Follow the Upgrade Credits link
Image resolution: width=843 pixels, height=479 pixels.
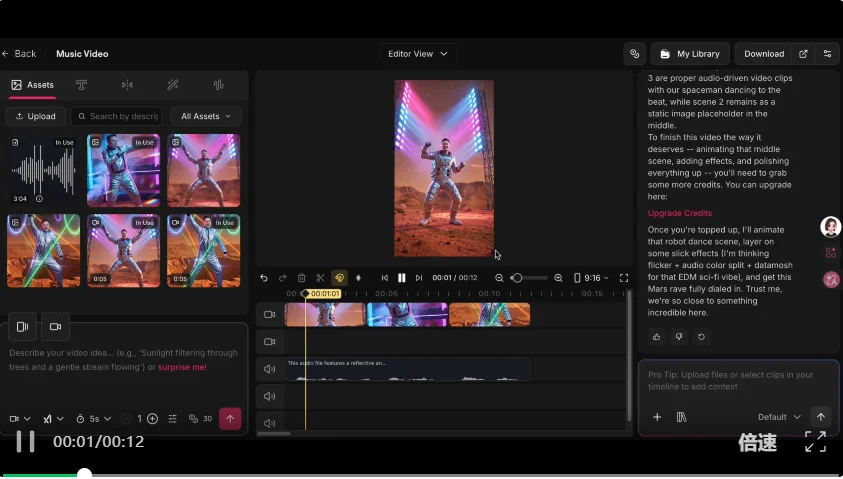[x=680, y=213]
